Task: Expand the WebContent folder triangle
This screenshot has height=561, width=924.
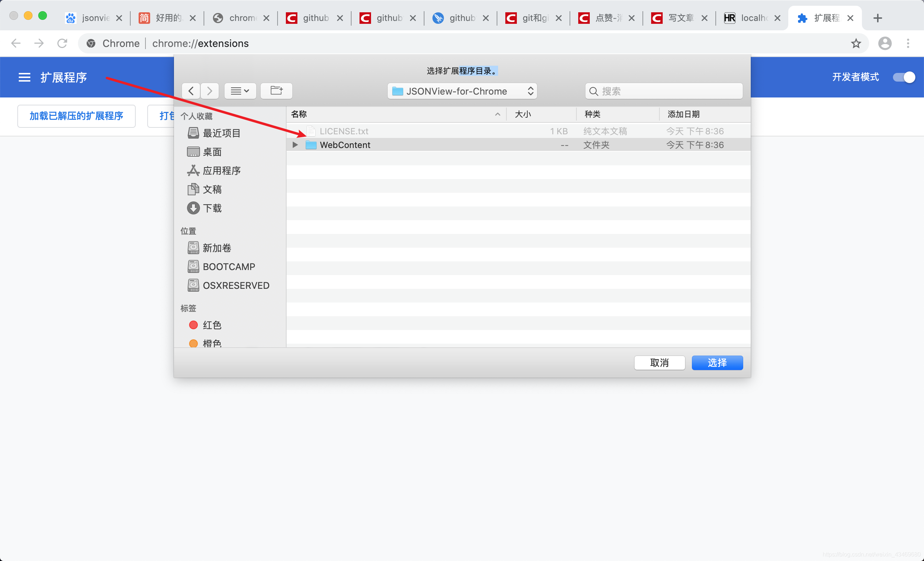Action: (295, 145)
